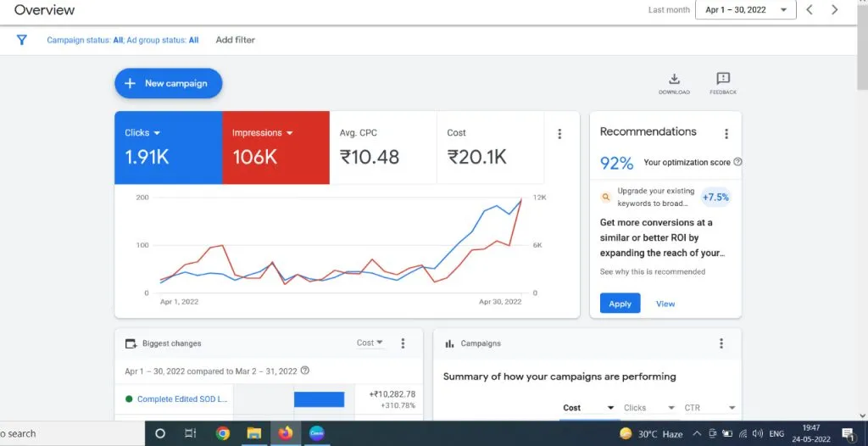Open the View recommendation link
Screen dimensions: 868x446
(x=665, y=304)
